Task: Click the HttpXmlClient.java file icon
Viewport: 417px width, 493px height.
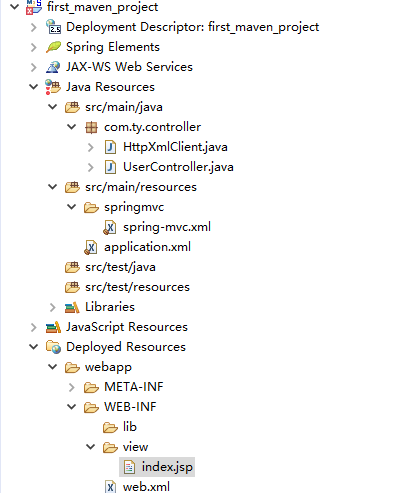Action: tap(110, 147)
